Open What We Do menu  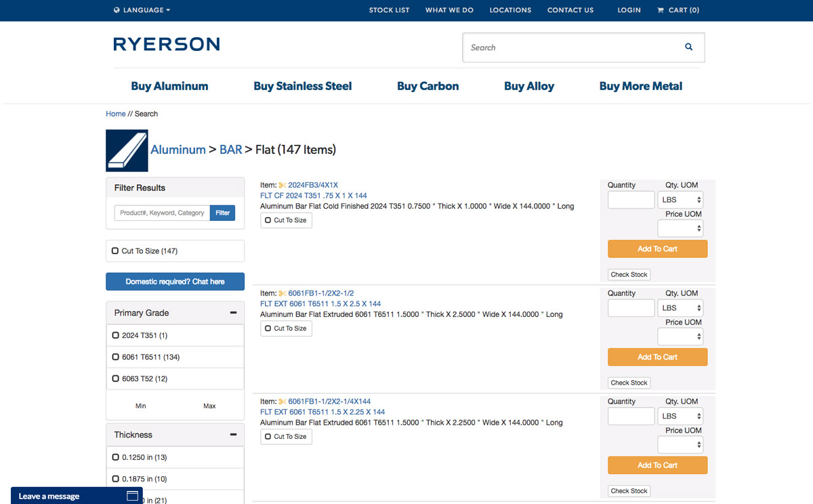pos(449,10)
